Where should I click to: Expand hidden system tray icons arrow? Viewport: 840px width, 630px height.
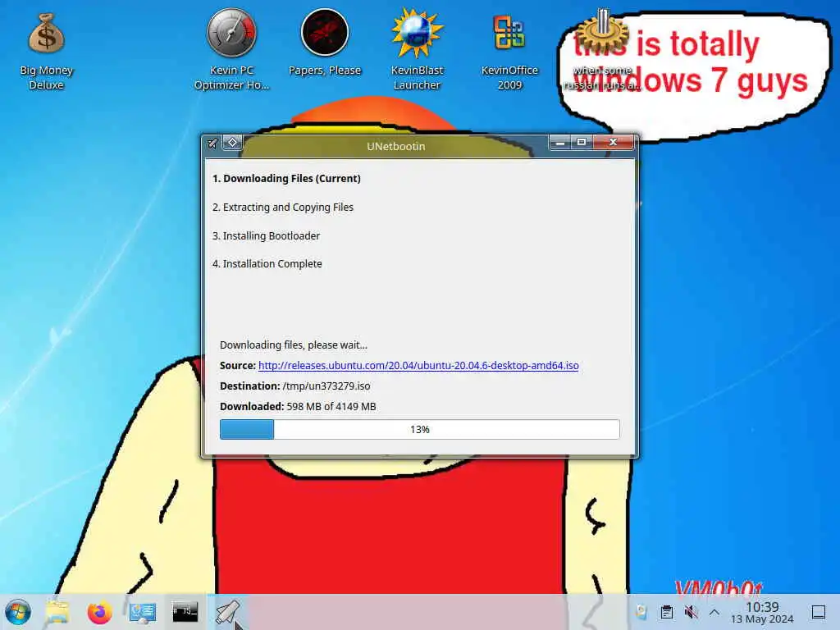pyautogui.click(x=714, y=612)
